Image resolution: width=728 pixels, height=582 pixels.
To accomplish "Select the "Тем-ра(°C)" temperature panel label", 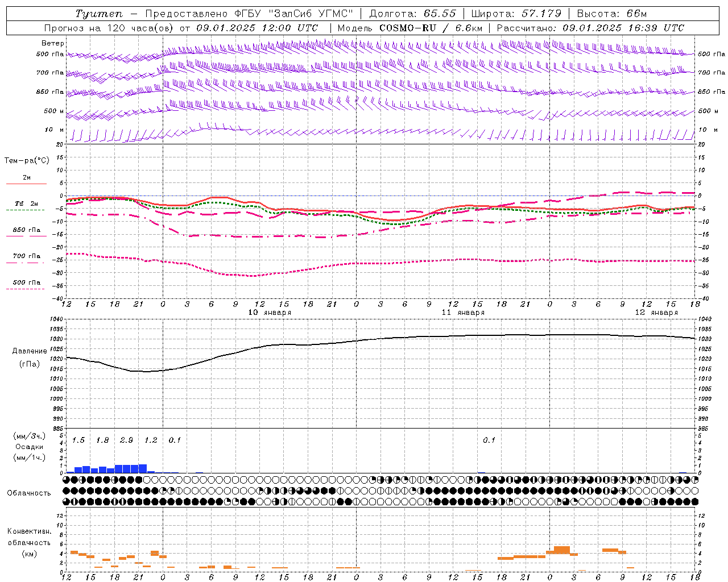I will tap(27, 161).
